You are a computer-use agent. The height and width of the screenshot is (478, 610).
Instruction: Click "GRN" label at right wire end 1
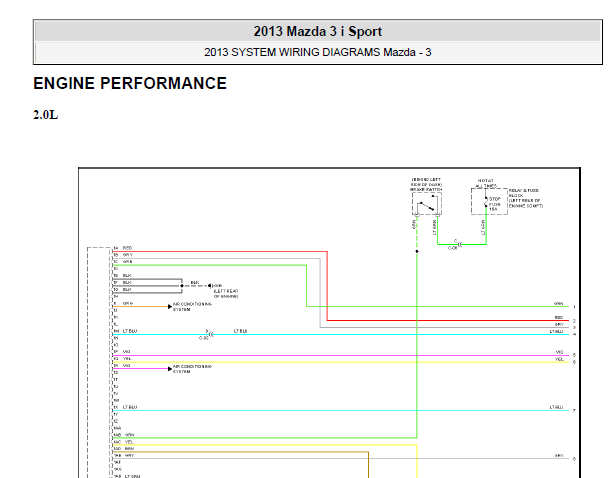click(559, 304)
